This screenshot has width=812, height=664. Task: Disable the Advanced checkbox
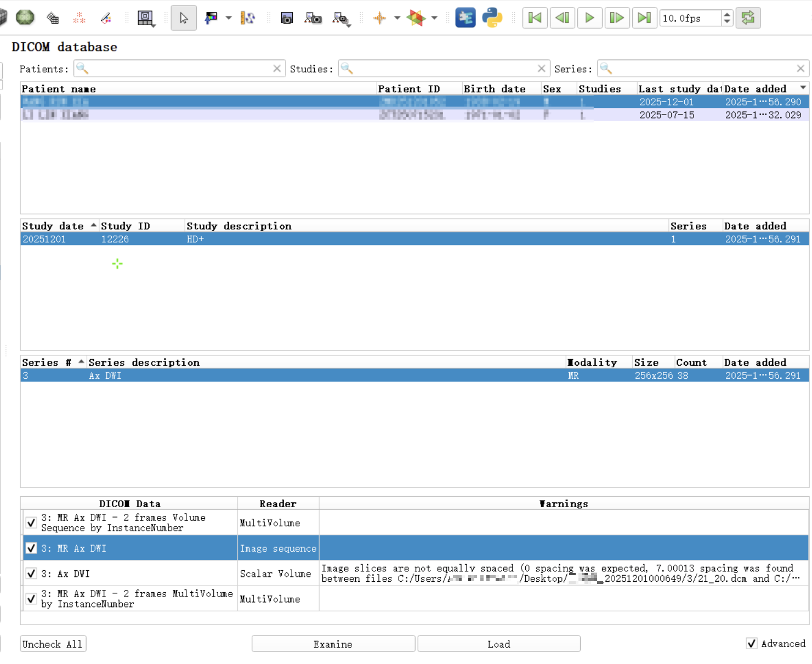[751, 644]
